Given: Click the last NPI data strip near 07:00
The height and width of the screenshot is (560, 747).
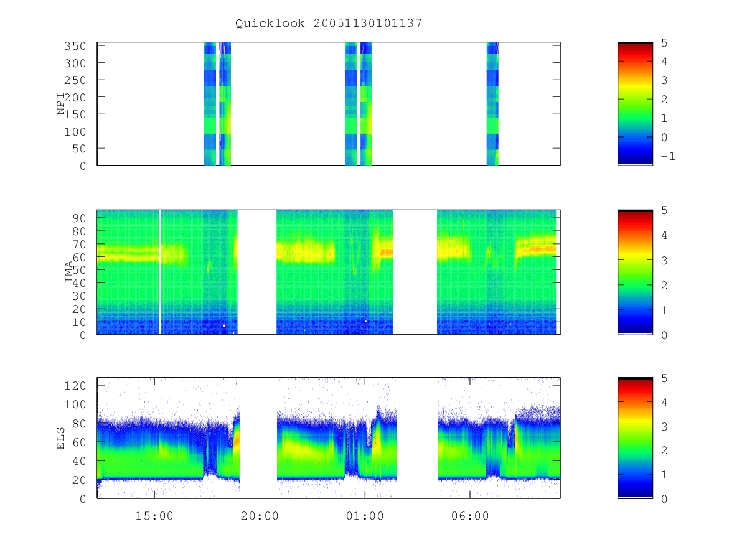Looking at the screenshot, I should pyautogui.click(x=492, y=103).
